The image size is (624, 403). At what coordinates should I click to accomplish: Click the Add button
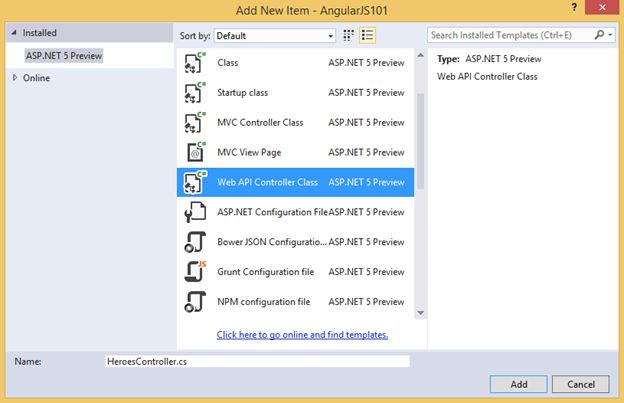coord(519,384)
